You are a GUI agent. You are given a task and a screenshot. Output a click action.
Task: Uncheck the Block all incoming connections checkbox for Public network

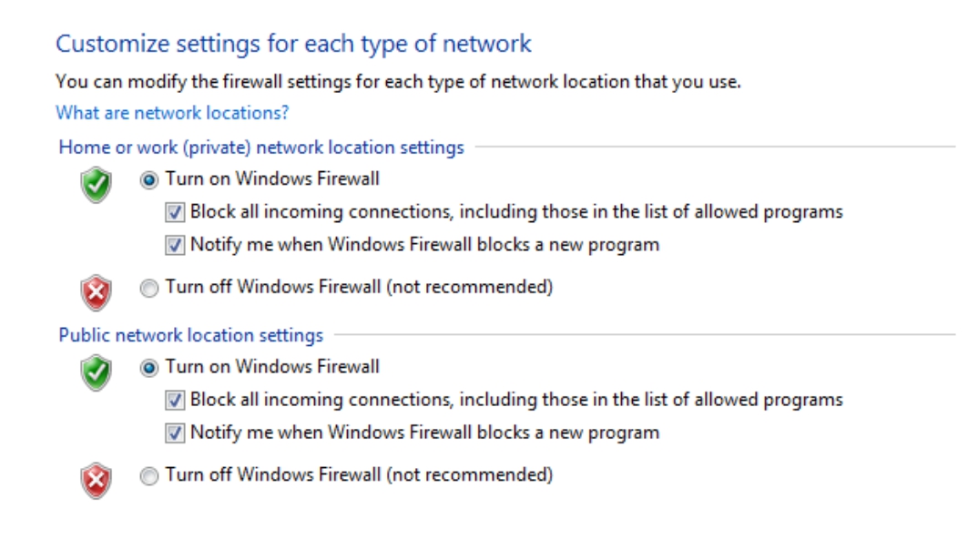coord(176,401)
